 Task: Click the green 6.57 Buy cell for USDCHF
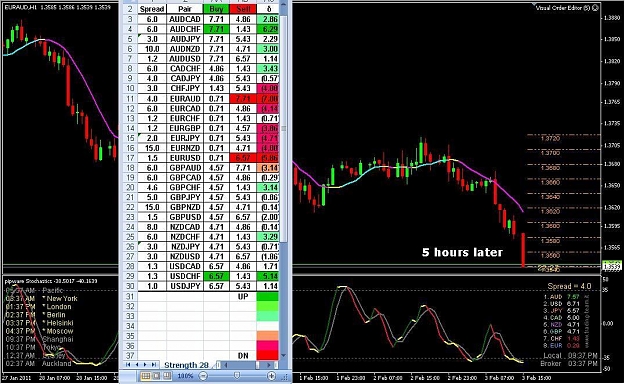click(x=216, y=276)
